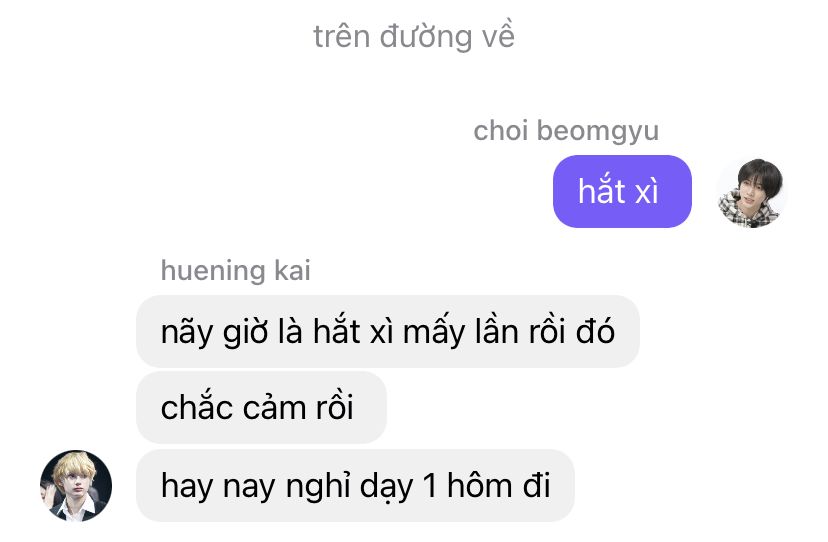Click the word "đường" in the header
The height and width of the screenshot is (542, 828).
[426, 36]
